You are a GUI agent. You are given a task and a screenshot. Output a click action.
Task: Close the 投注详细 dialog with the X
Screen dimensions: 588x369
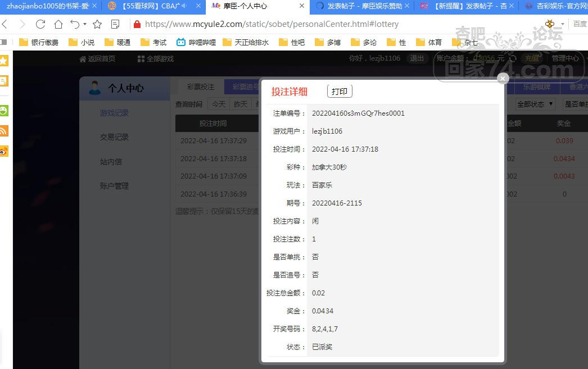click(503, 78)
